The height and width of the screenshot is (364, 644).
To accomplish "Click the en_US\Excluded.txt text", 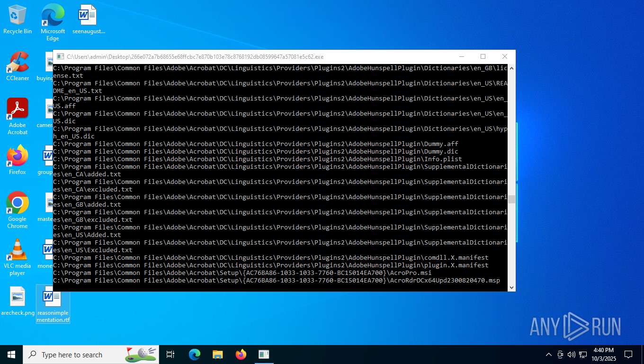I will click(x=93, y=250).
